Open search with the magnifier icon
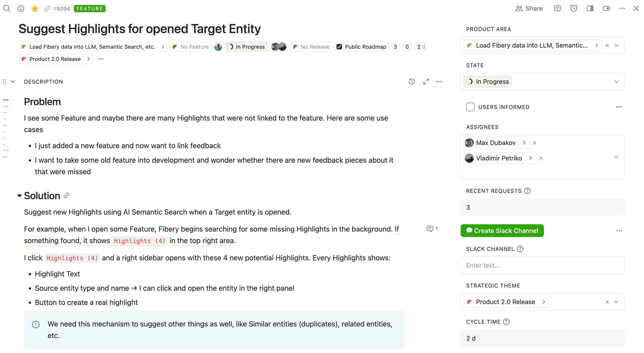The image size is (644, 353). pyautogui.click(x=6, y=8)
